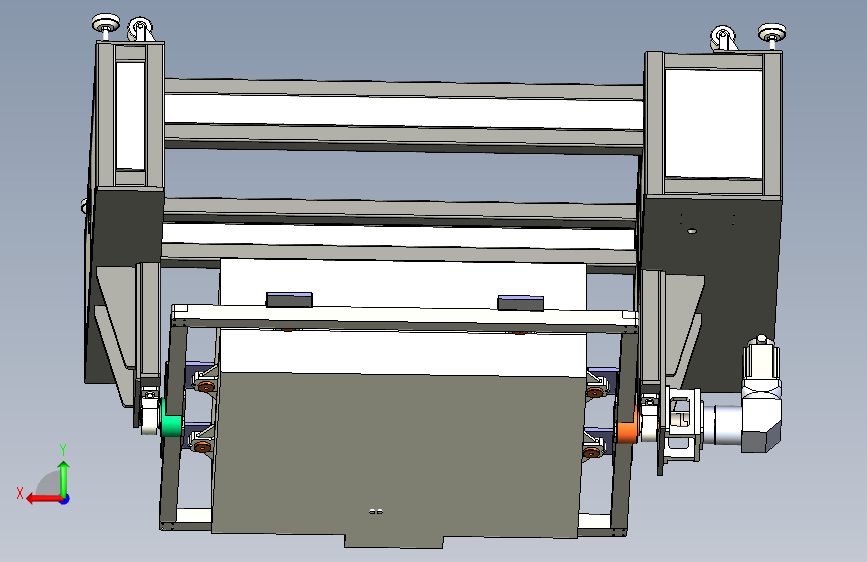Select the top-left leveling foot pad
Viewport: 867px width, 562px height.
(106, 24)
